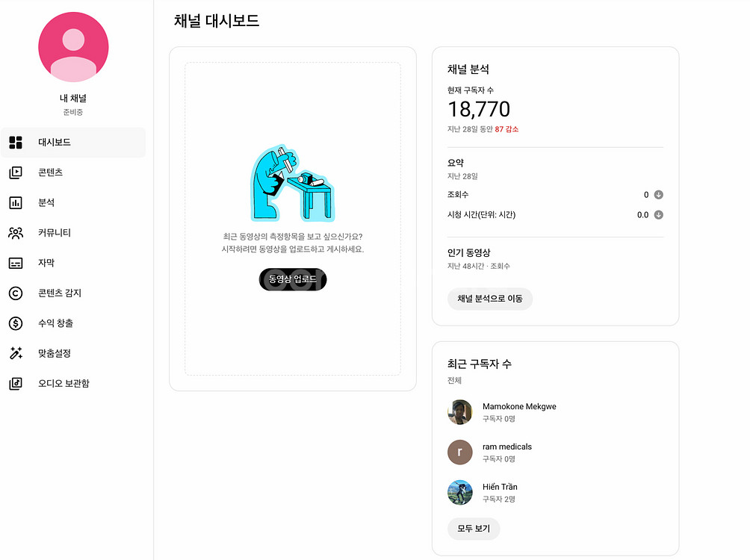Click the channel profile avatar
This screenshot has height=560, width=750.
point(73,47)
